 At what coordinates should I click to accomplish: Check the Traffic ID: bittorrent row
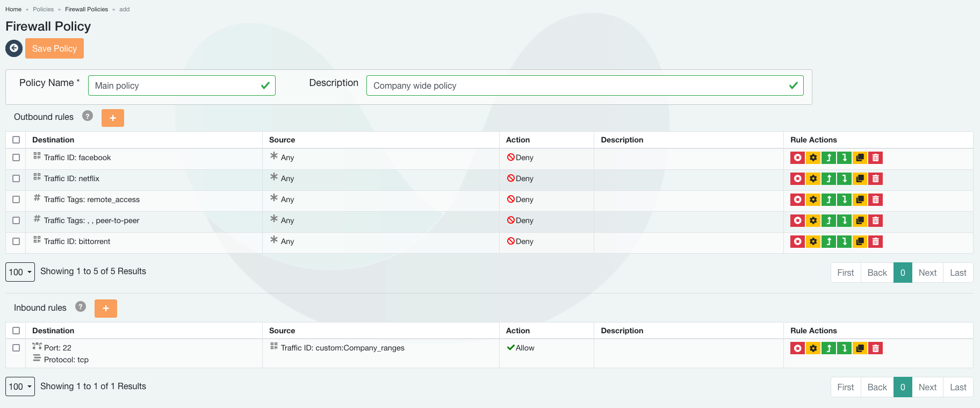click(16, 241)
